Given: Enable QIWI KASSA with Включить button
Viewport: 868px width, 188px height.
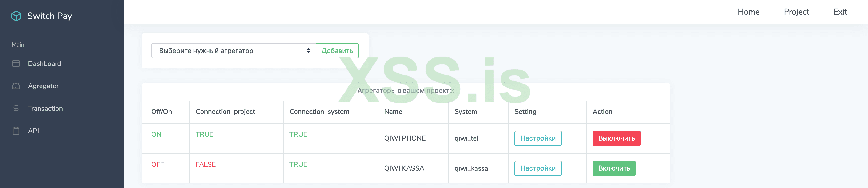Looking at the screenshot, I should 614,168.
